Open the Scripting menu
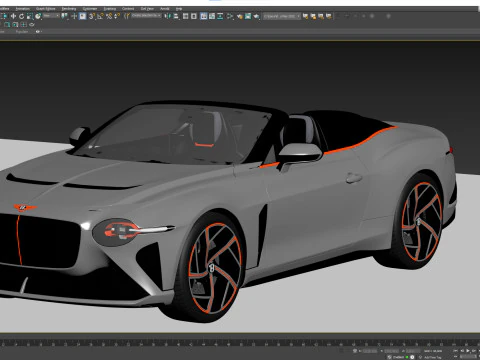Viewport: 480px width, 360px height. tap(110, 9)
